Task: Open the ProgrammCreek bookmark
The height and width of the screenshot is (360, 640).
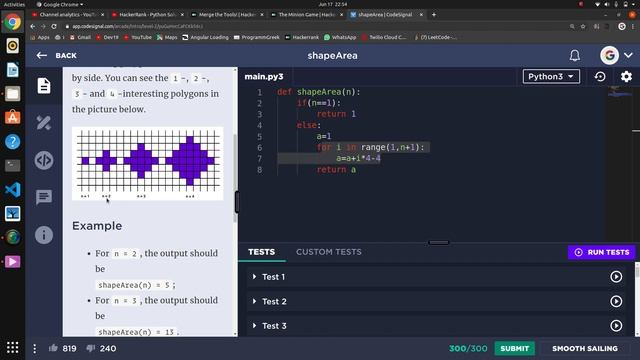Action: (257, 37)
